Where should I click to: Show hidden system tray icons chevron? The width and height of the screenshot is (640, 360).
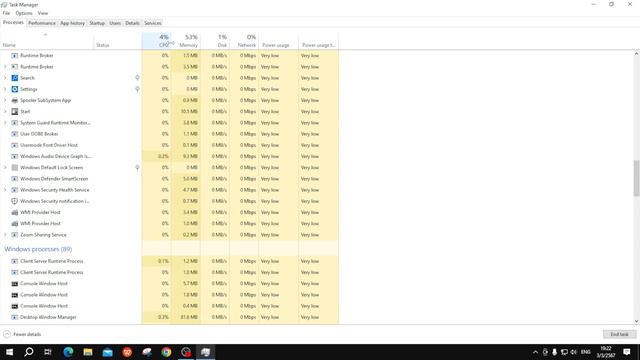[x=535, y=352]
